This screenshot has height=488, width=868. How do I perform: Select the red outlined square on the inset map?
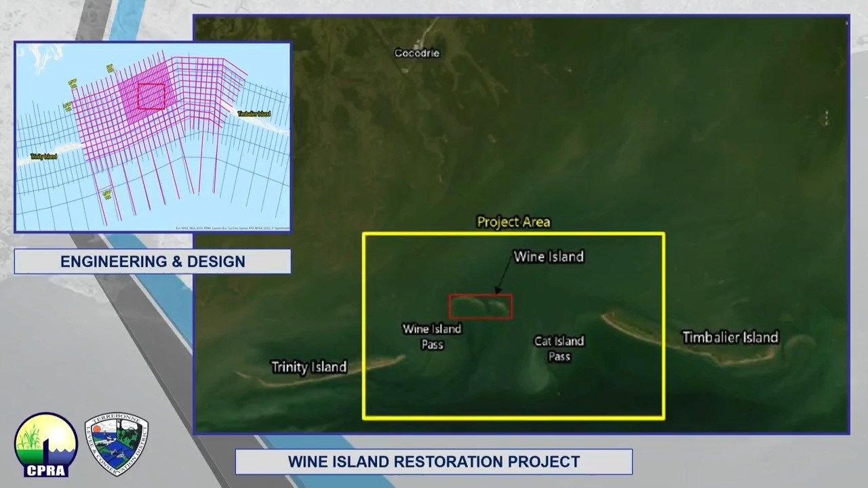pos(151,95)
